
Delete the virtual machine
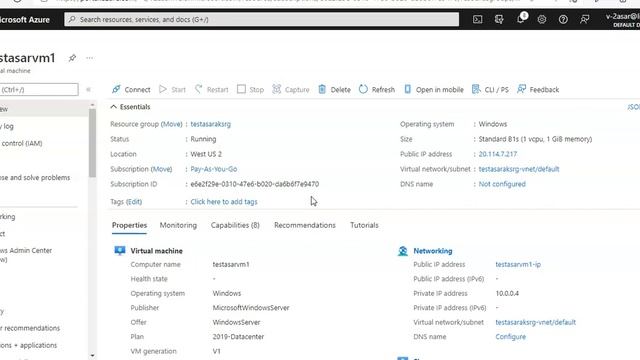[x=334, y=89]
